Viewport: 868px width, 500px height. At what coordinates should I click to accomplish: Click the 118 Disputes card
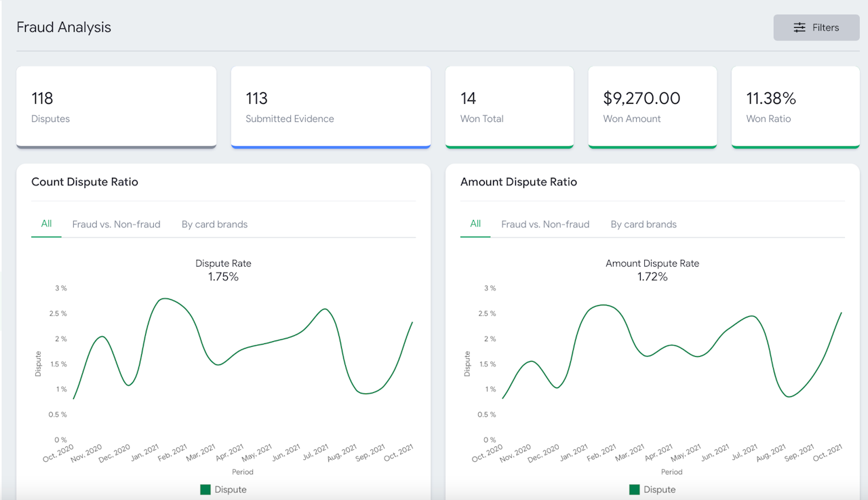click(x=116, y=107)
